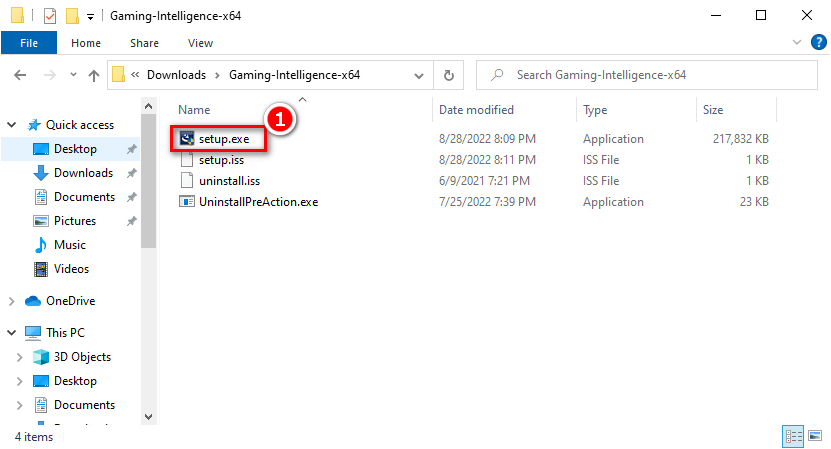Sort files by Date modified column
Image resolution: width=831 pixels, height=449 pixels.
pyautogui.click(x=476, y=110)
